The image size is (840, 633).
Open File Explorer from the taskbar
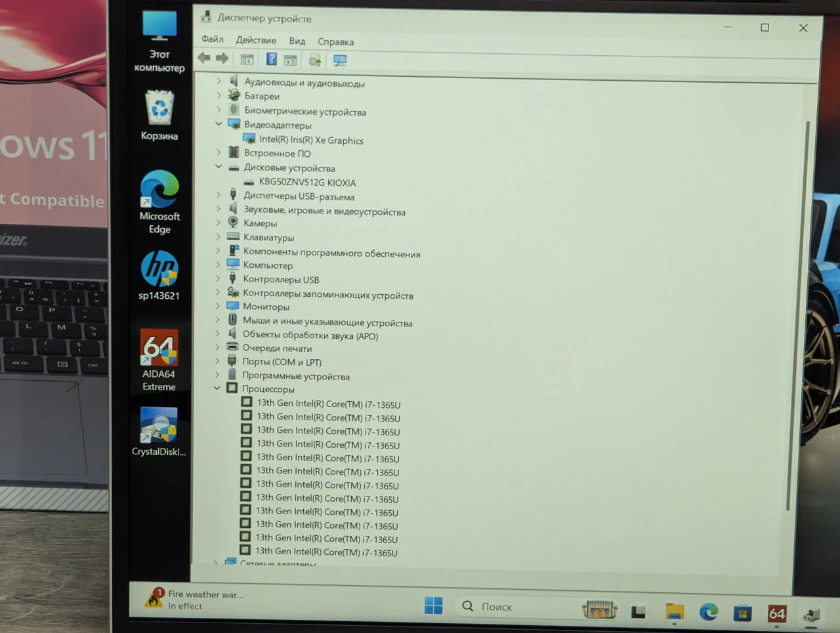675,612
